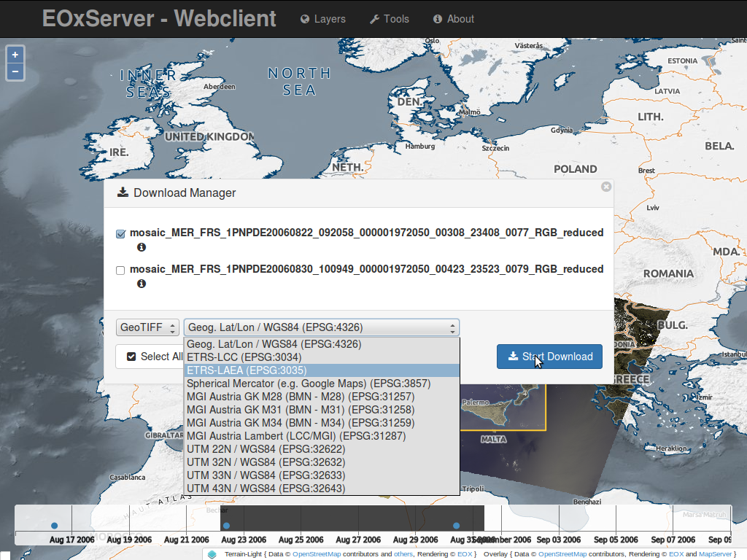Open the 'others' attribution link
Image resolution: width=747 pixels, height=560 pixels.
click(403, 554)
